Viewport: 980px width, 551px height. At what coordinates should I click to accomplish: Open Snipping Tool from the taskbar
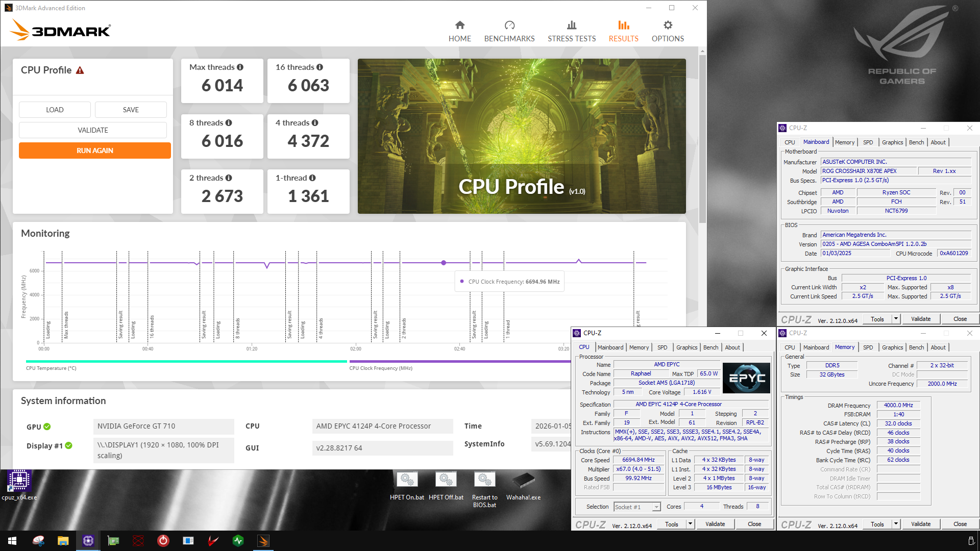(x=38, y=541)
